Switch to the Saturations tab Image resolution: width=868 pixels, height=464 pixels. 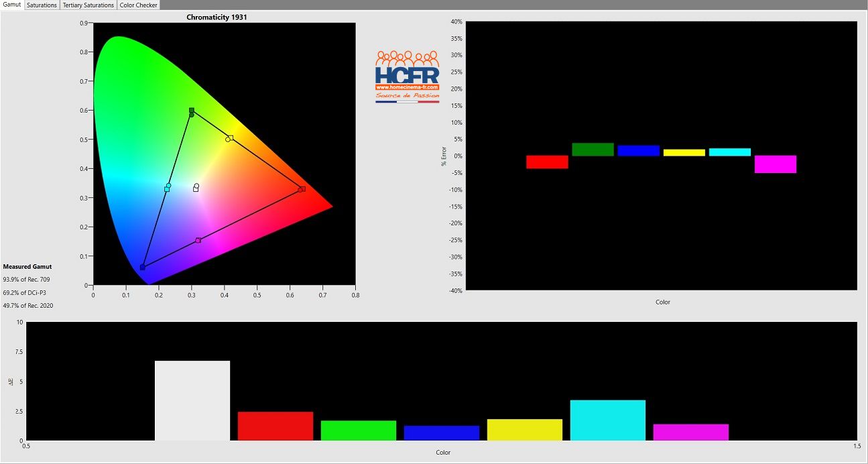click(x=42, y=5)
